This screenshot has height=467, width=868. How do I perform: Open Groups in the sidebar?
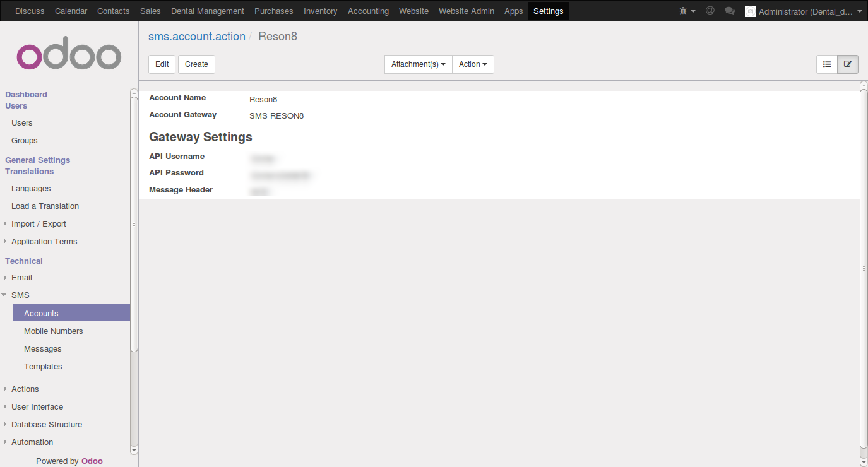point(25,141)
